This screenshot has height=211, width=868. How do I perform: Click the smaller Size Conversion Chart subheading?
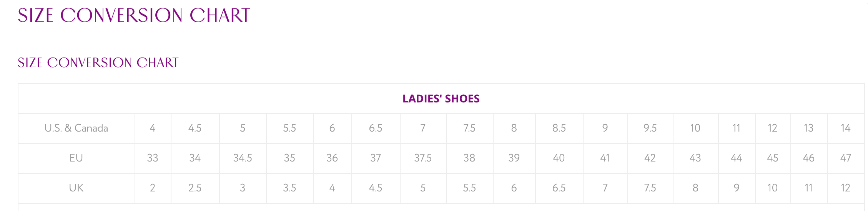tap(98, 63)
